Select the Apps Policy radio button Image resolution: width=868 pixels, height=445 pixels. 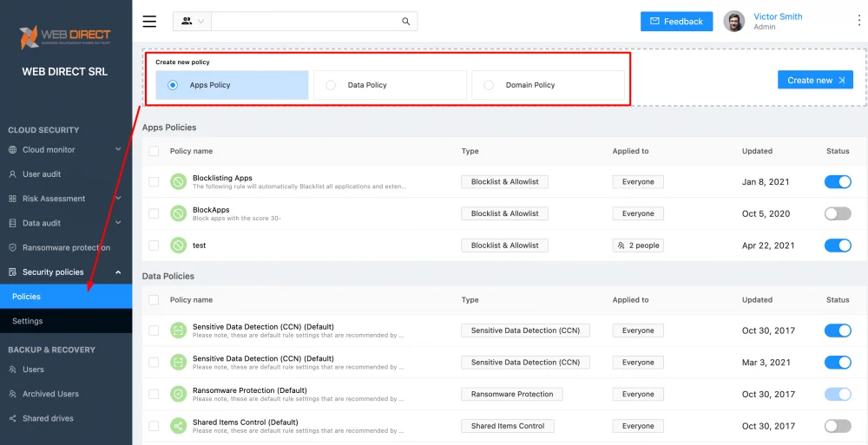click(173, 85)
